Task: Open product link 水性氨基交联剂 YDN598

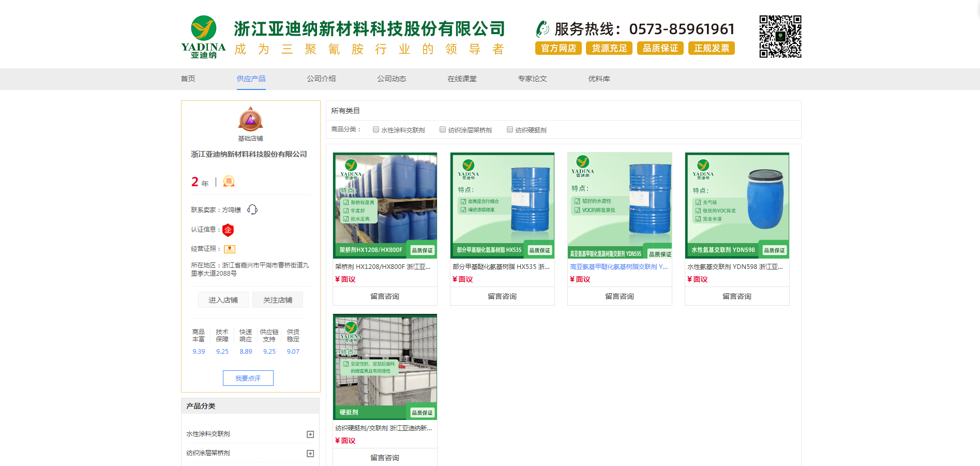Action: pyautogui.click(x=735, y=267)
